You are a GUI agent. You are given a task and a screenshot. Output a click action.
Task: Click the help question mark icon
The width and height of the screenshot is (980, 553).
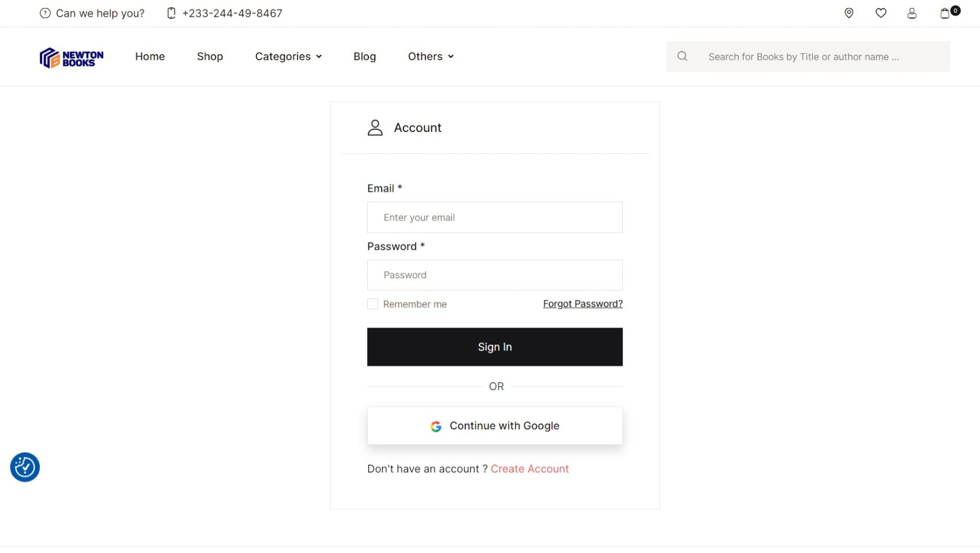coord(45,13)
